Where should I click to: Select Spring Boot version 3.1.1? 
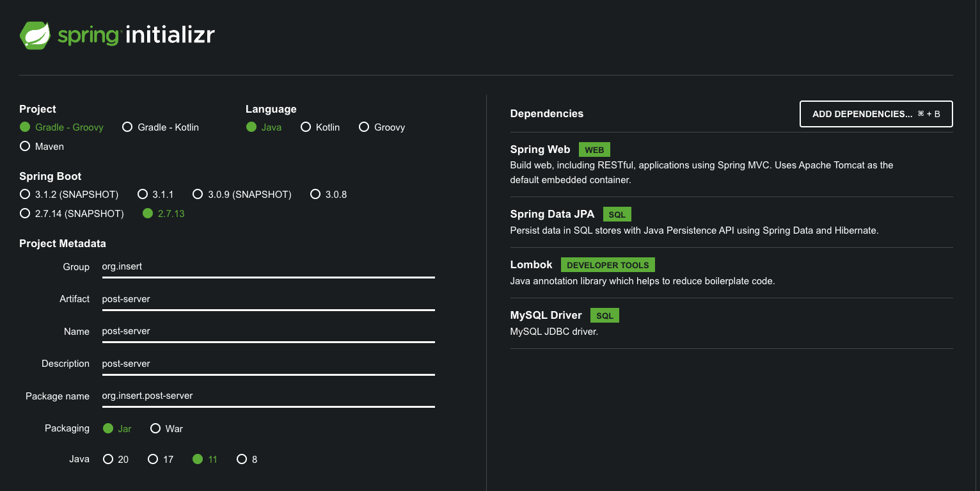click(x=155, y=195)
